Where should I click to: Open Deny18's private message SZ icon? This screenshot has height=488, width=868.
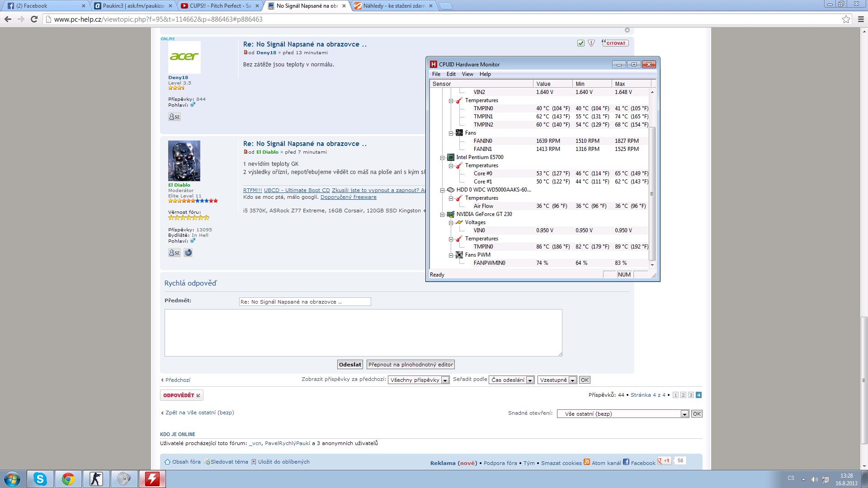tap(175, 117)
